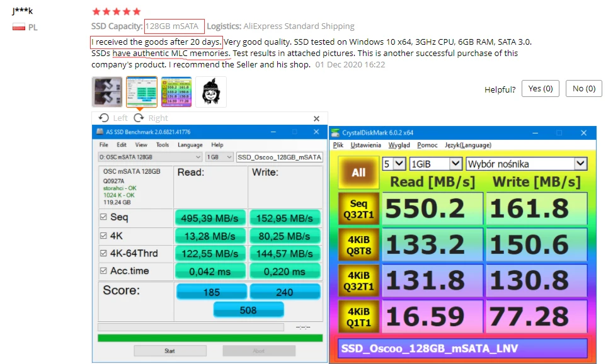Toggle the 4K-64Thrd test checkbox

(x=103, y=253)
